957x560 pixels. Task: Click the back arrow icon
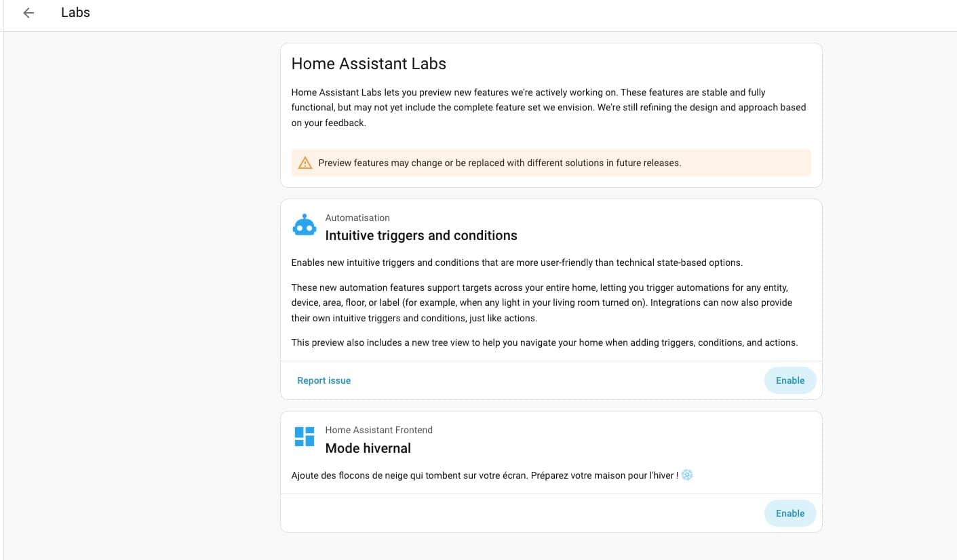tap(28, 13)
